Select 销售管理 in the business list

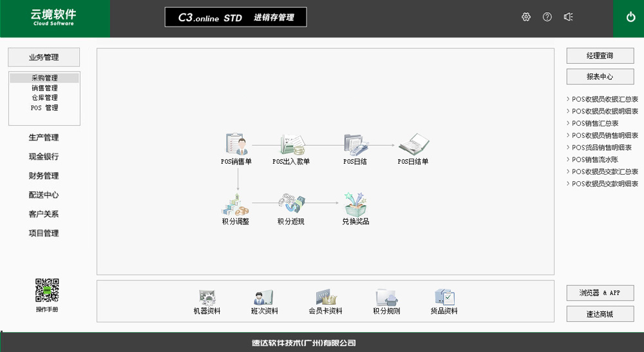coord(44,88)
